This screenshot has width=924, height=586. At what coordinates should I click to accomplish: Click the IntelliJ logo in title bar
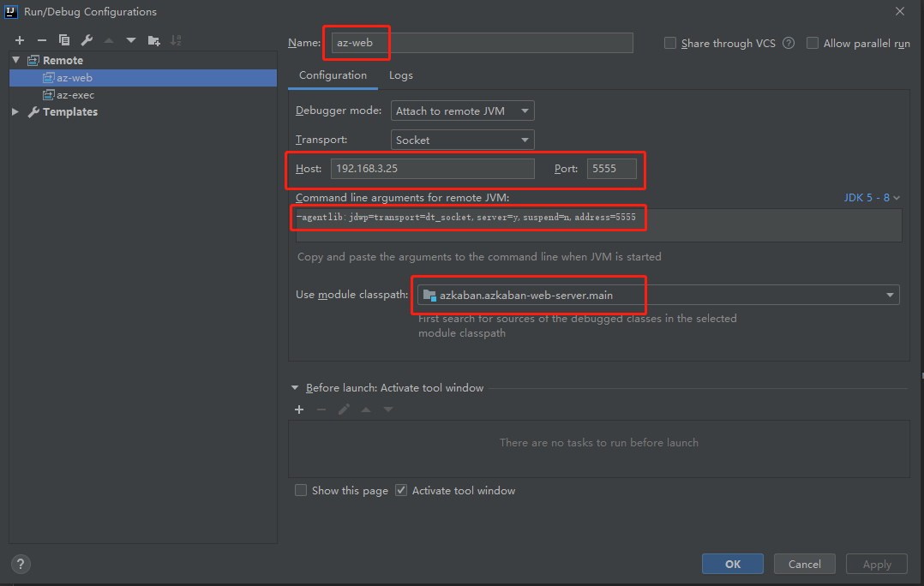[11, 11]
